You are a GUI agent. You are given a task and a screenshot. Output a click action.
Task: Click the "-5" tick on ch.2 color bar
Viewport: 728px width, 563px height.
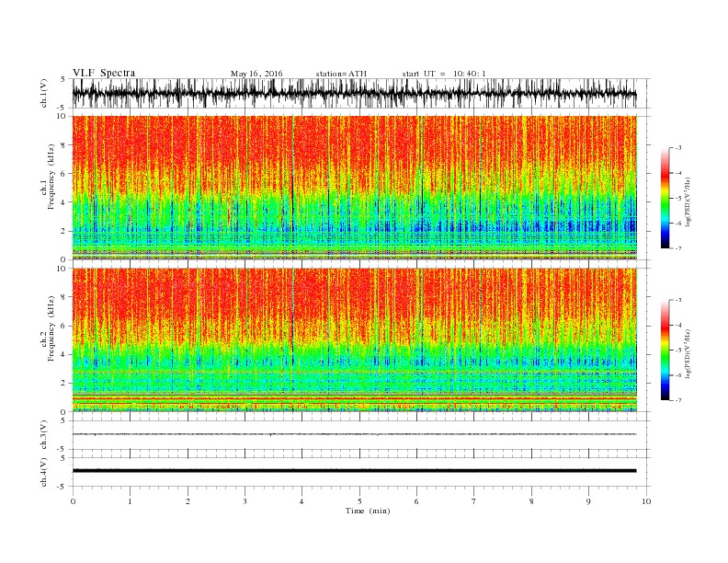(678, 350)
